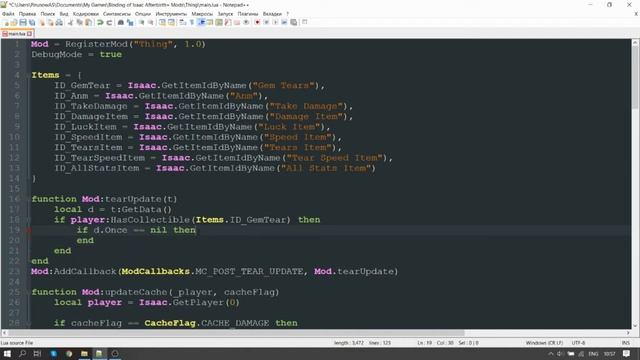
Task: Open the Кодировки menu
Action: coord(86,13)
